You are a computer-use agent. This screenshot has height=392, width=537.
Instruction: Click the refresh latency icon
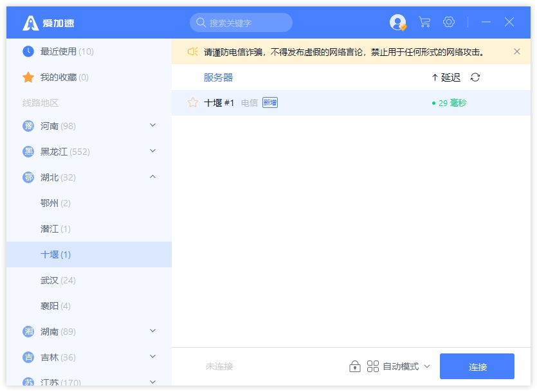(475, 77)
